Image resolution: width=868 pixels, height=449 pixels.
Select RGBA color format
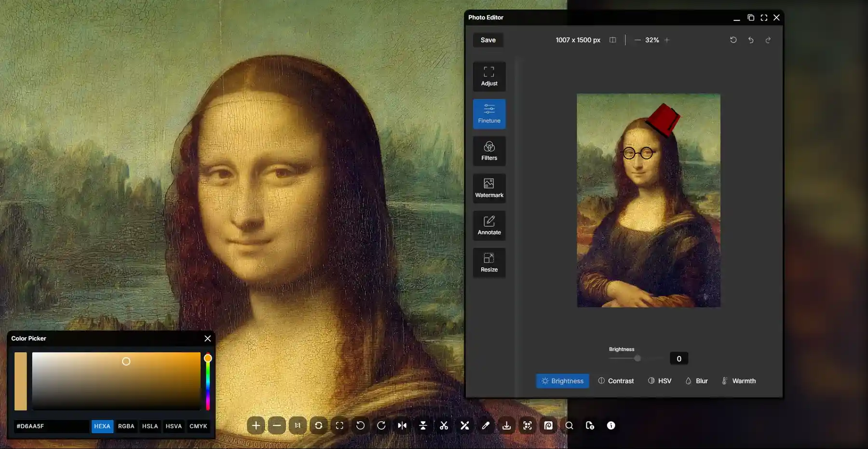click(x=126, y=426)
